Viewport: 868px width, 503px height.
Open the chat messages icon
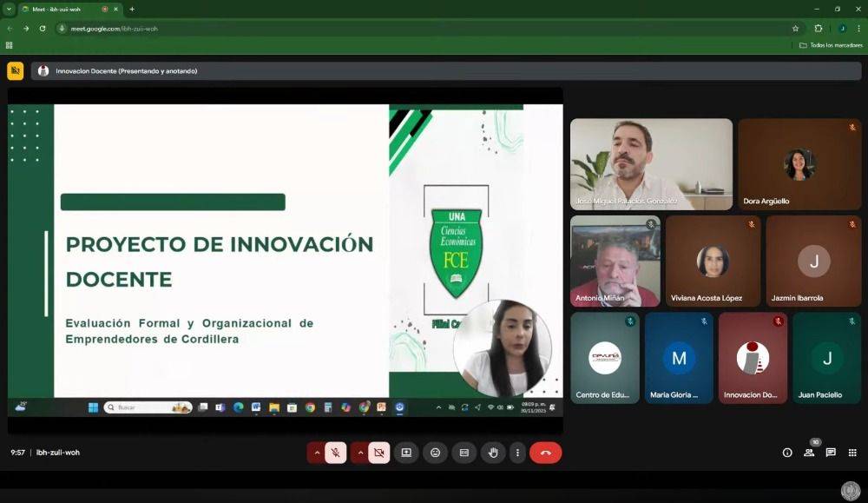831,453
